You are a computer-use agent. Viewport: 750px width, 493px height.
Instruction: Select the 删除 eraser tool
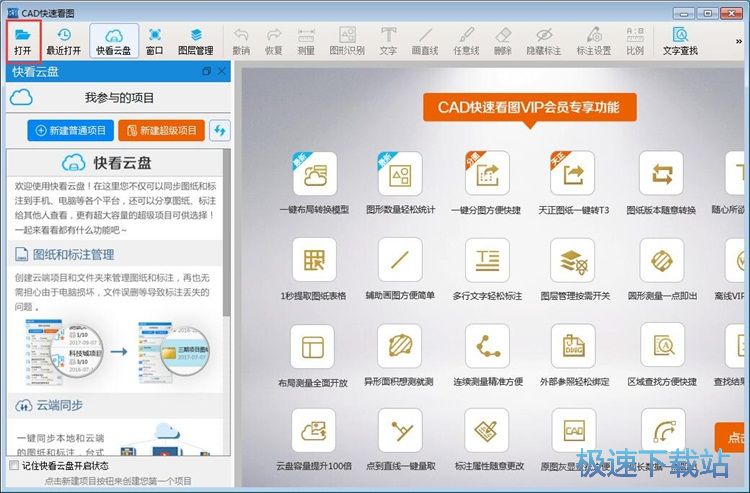click(503, 41)
